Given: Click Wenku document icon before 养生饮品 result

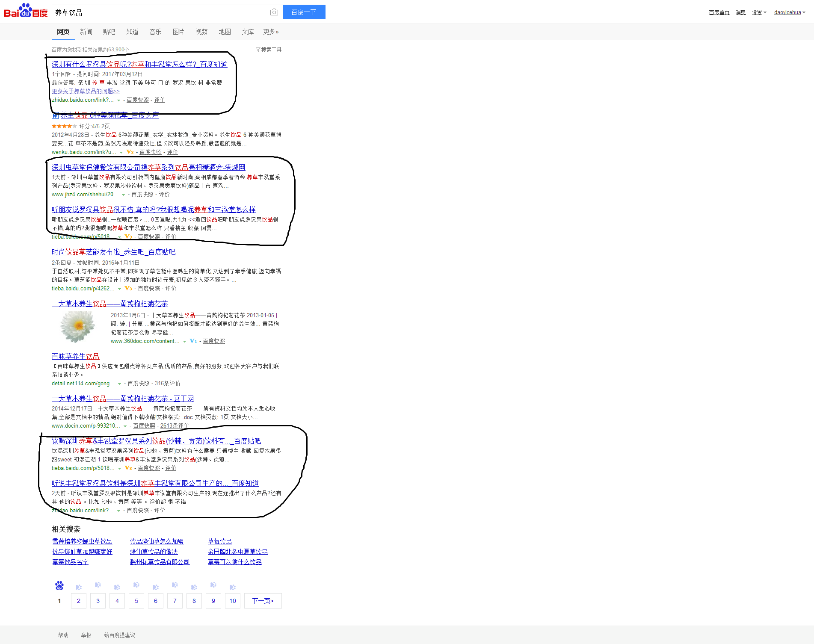Looking at the screenshot, I should (55, 115).
